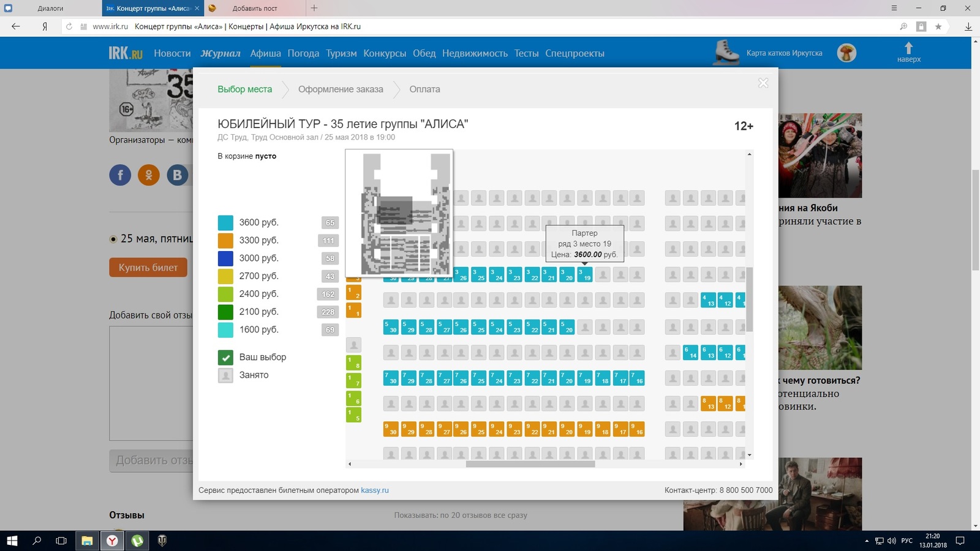Image resolution: width=980 pixels, height=551 pixels.
Task: Open the kassy.ru link
Action: click(x=374, y=490)
